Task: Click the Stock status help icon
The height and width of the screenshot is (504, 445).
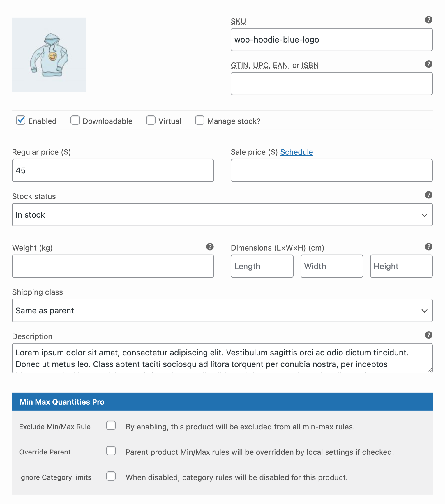Action: (x=428, y=195)
